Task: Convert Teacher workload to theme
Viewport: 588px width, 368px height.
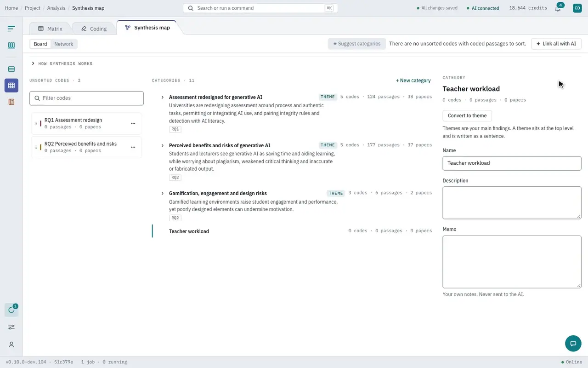Action: 467,115
